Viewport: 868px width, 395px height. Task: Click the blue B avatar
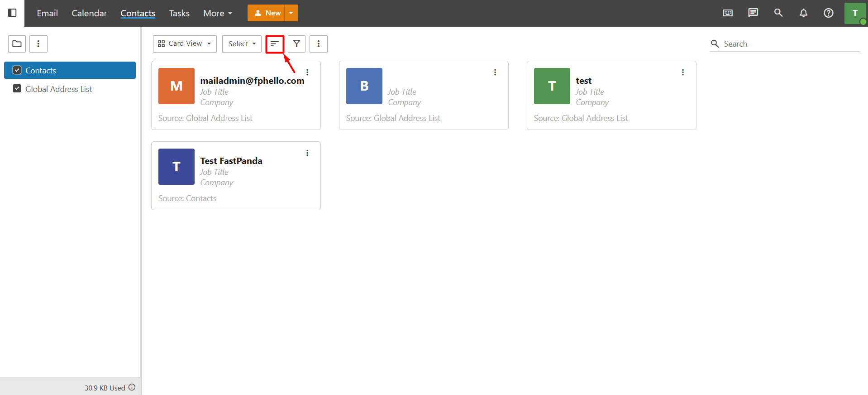coord(364,86)
